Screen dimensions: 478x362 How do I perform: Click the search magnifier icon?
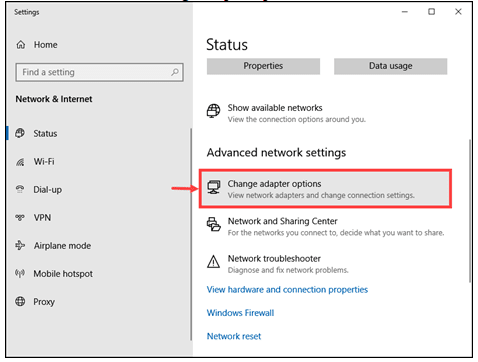pyautogui.click(x=175, y=72)
